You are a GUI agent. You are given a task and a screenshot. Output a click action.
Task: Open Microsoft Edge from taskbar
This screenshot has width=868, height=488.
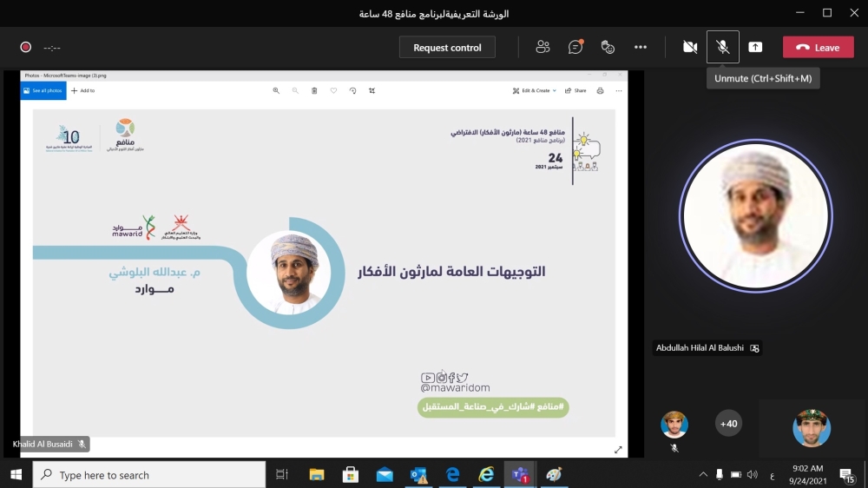tap(453, 475)
